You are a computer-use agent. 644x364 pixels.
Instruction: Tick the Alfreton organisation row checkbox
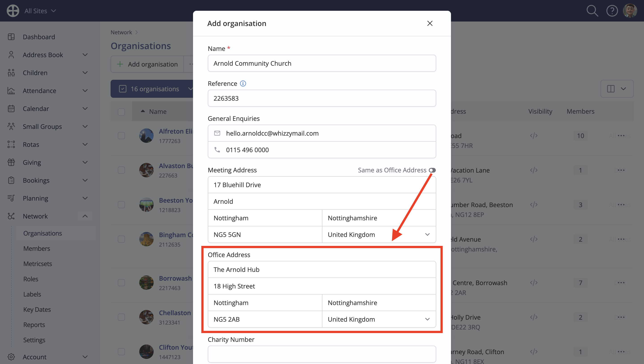[121, 136]
